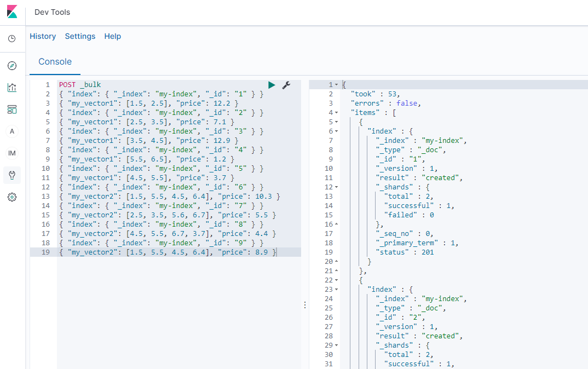Image resolution: width=588 pixels, height=369 pixels.
Task: Click "errors" : false in response
Action: [385, 103]
